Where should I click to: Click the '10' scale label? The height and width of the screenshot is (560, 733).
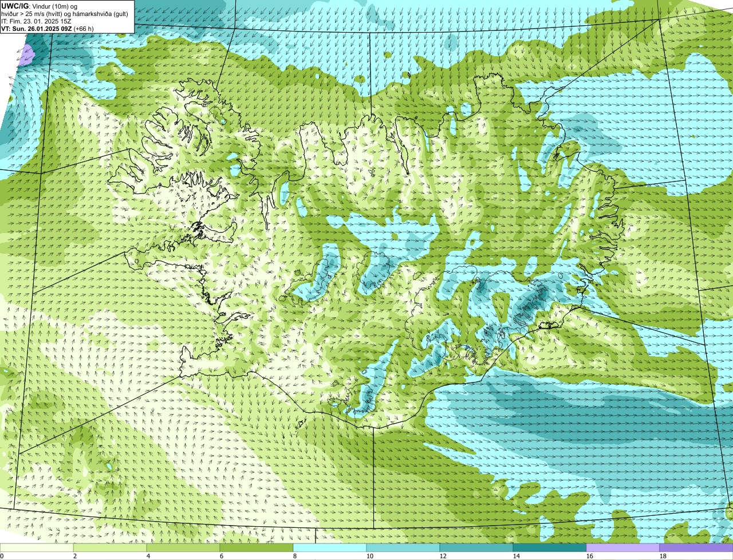370,556
